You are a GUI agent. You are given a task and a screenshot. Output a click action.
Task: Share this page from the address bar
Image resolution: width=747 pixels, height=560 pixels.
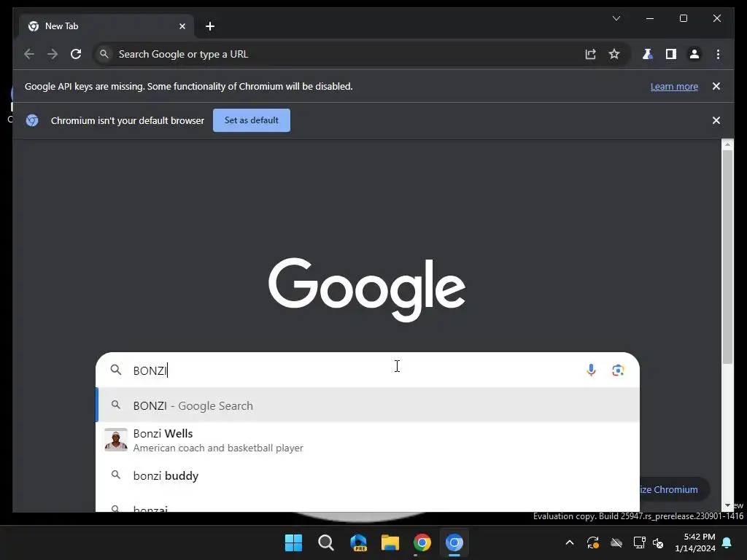coord(591,54)
